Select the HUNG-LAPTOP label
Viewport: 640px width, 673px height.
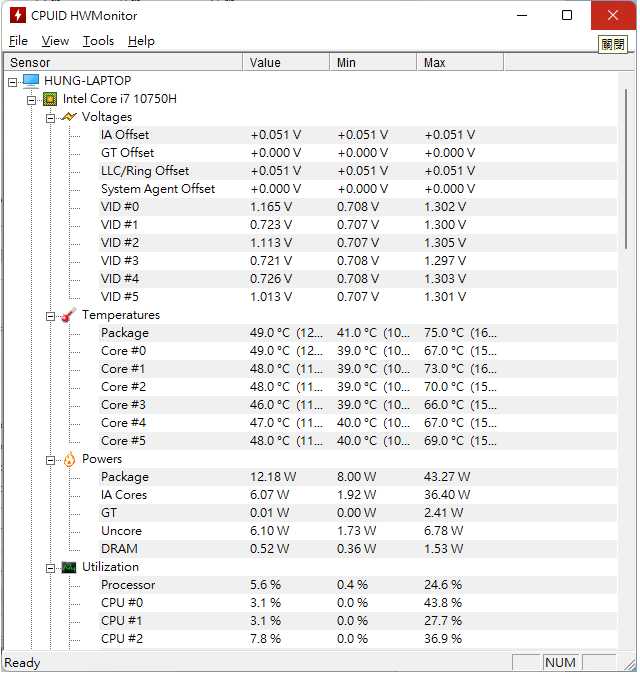pos(88,81)
